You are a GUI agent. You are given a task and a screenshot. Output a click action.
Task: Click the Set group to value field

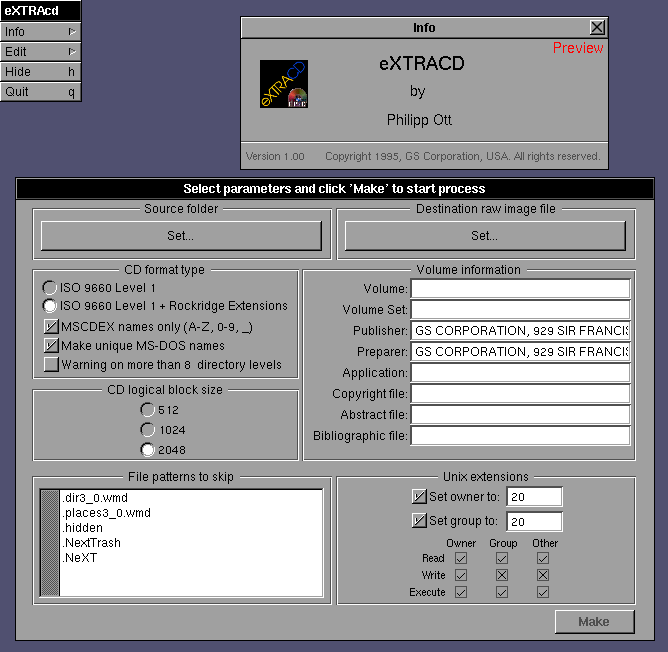point(534,521)
